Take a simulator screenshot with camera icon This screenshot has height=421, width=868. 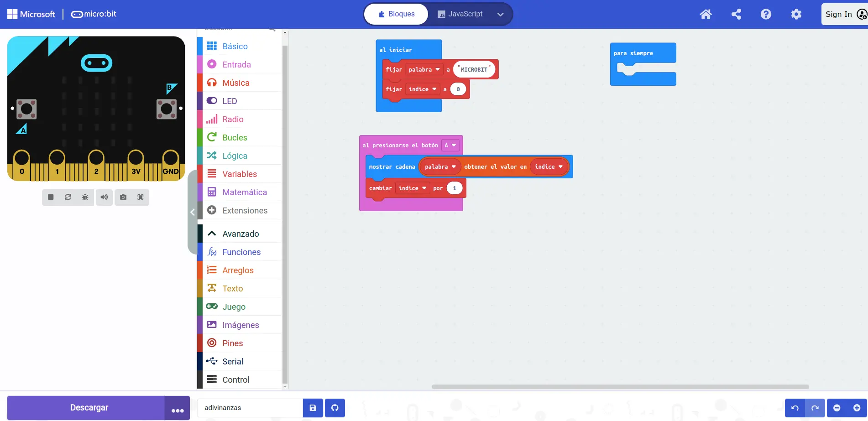[x=123, y=197]
